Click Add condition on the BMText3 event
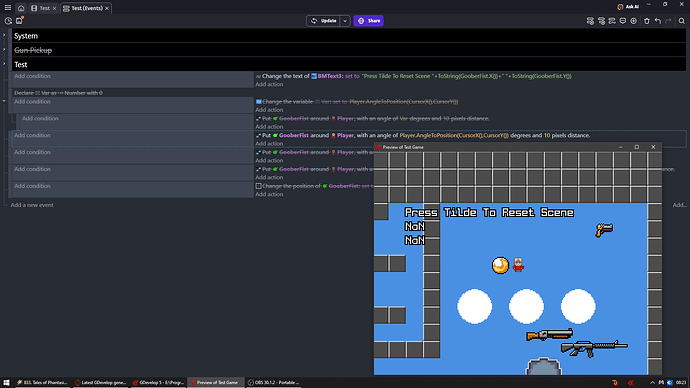 pos(32,76)
